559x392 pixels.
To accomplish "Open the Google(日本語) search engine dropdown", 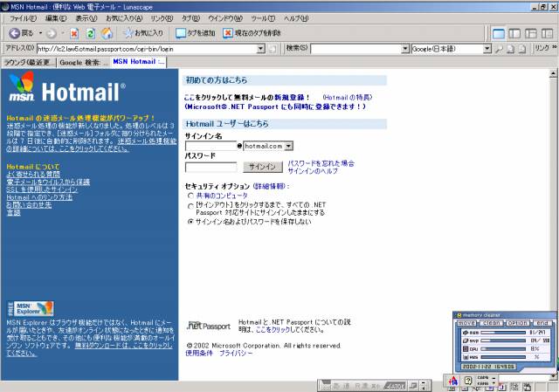I will [x=487, y=48].
